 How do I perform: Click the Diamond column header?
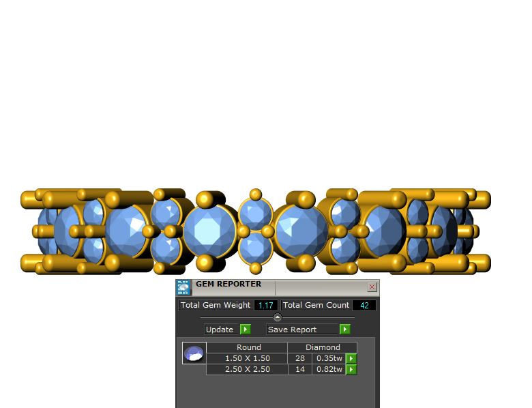pos(323,347)
